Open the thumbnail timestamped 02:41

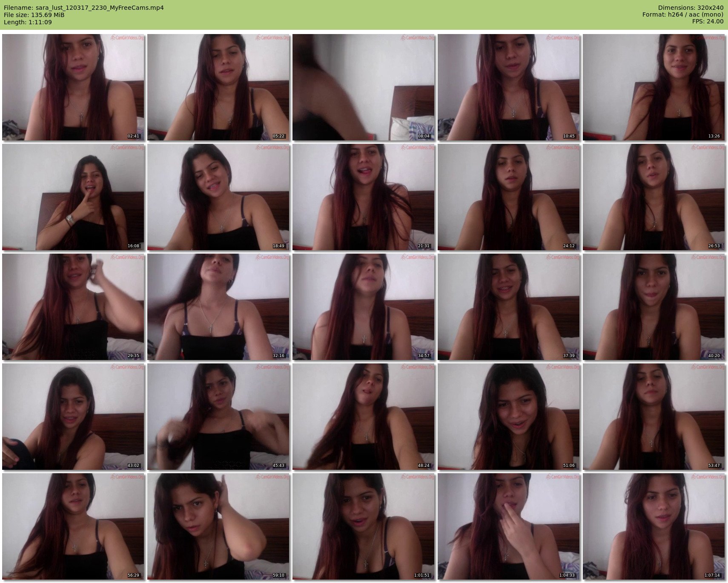point(73,87)
